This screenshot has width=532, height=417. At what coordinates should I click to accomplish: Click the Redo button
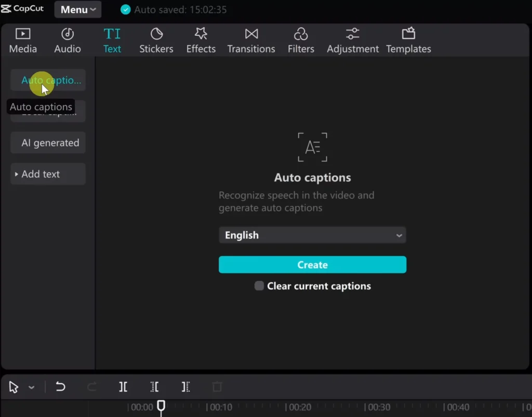tap(92, 387)
